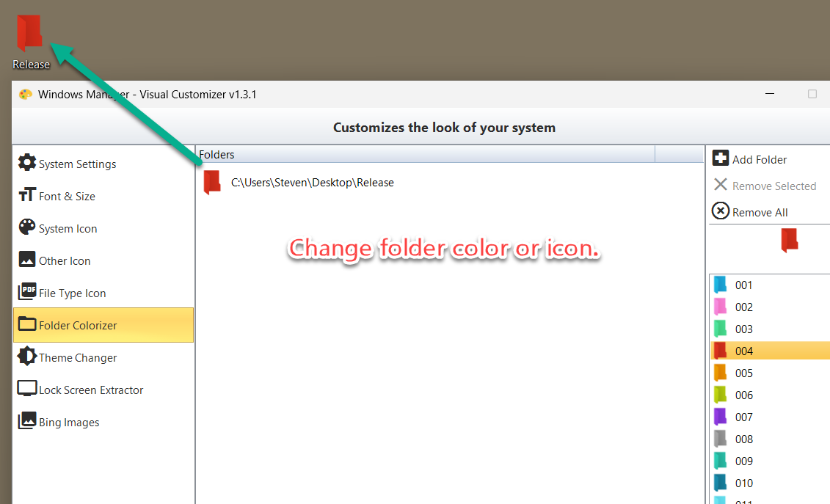Viewport: 830px width, 504px height.
Task: Click Remove All button
Action: pyautogui.click(x=749, y=212)
